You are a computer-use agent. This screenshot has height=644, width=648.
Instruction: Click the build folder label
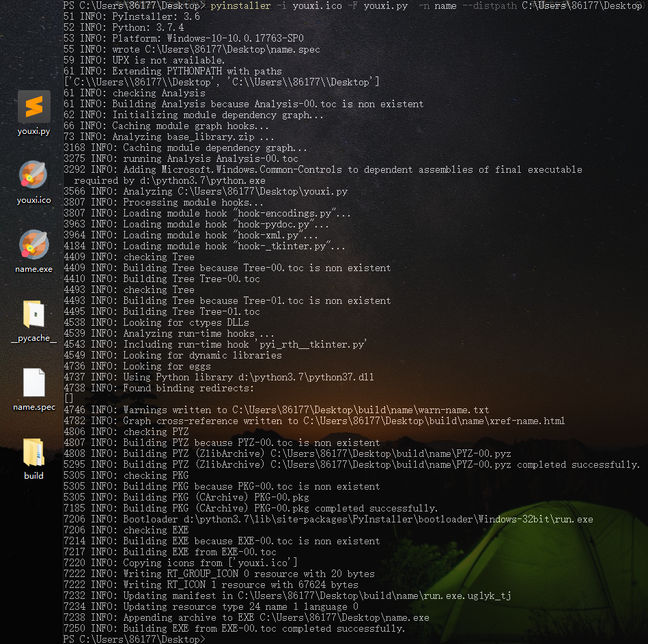tap(33, 476)
